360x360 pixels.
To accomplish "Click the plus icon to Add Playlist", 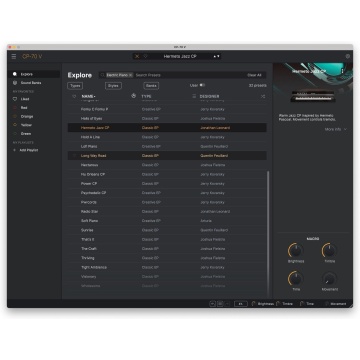I will [x=15, y=150].
